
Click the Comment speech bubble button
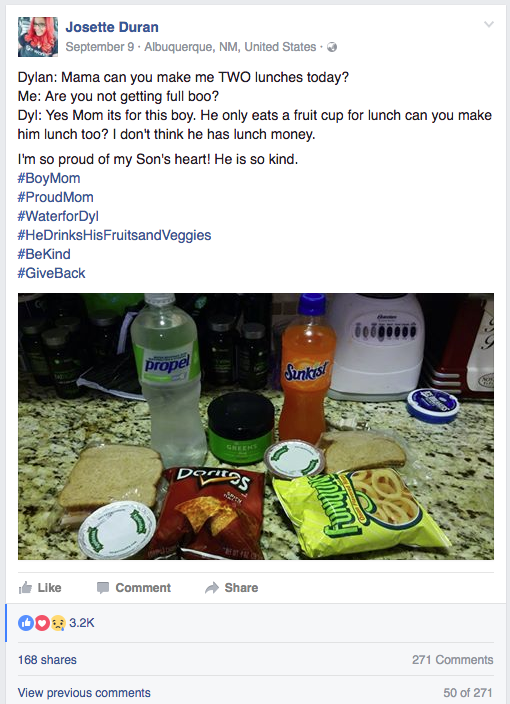(x=134, y=587)
